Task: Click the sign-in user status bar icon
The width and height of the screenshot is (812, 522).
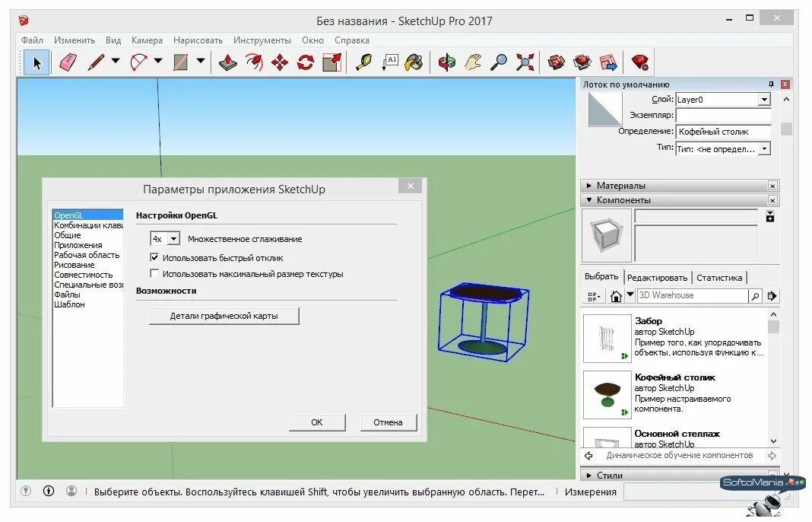Action: point(71,490)
